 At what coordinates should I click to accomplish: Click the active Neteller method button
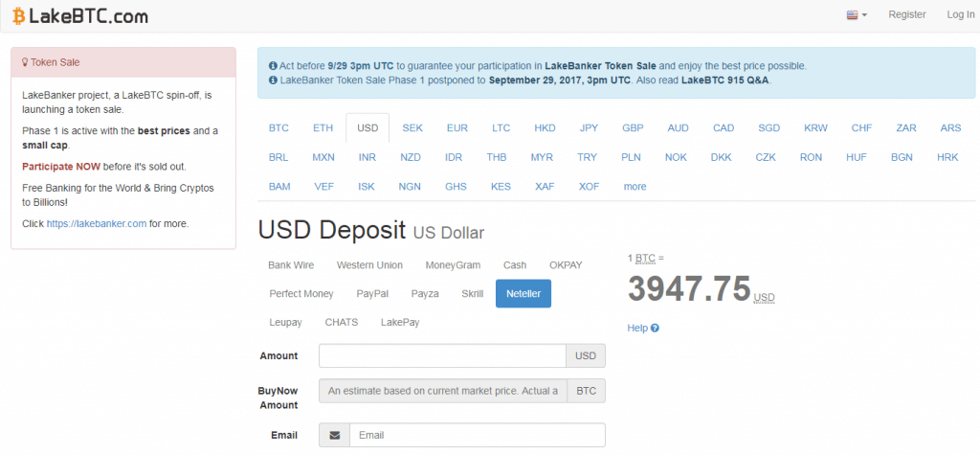click(523, 293)
